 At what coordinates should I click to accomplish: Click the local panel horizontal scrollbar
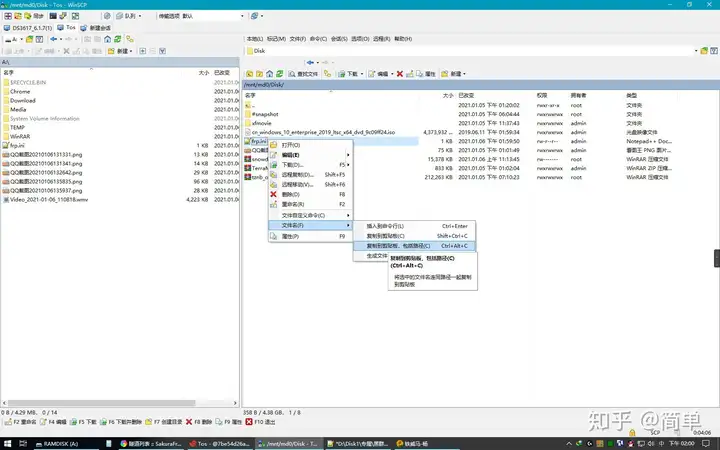click(x=101, y=403)
